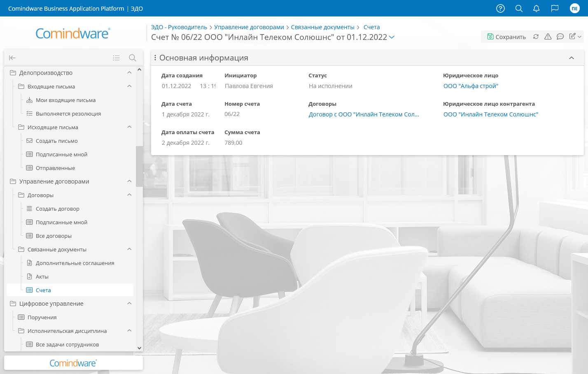Click the ЭДО label in the header bar

point(137,9)
